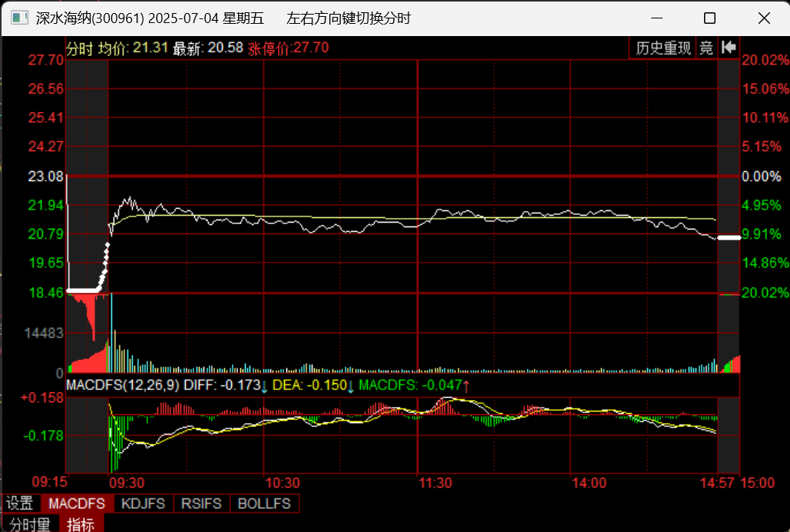Switch to the KDJFS indicator tab
The image size is (790, 532).
tap(144, 504)
